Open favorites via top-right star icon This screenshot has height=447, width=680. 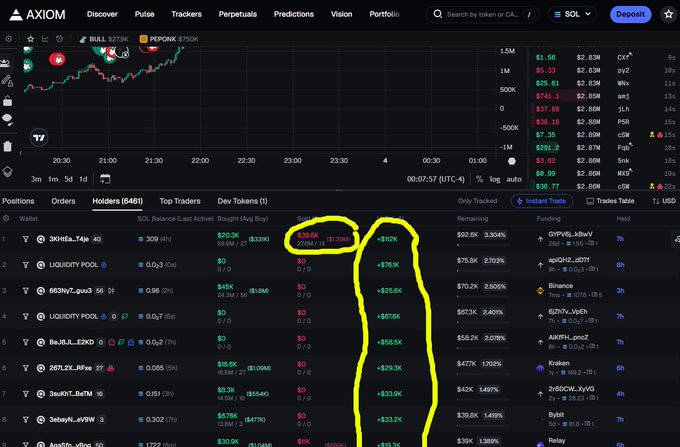tap(668, 14)
